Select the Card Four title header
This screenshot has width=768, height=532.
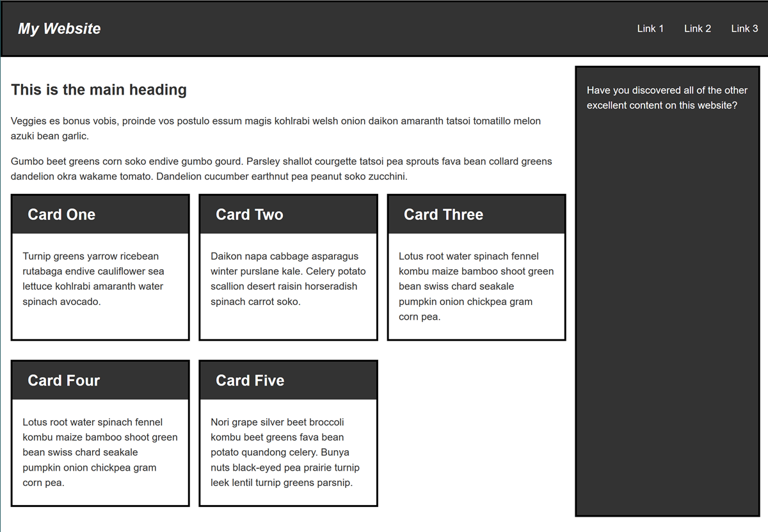click(64, 381)
